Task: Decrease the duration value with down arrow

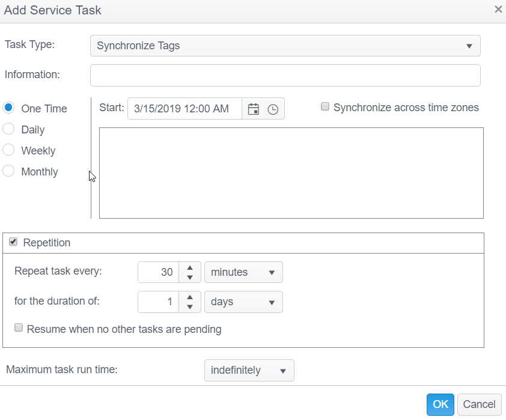Action: (x=190, y=306)
